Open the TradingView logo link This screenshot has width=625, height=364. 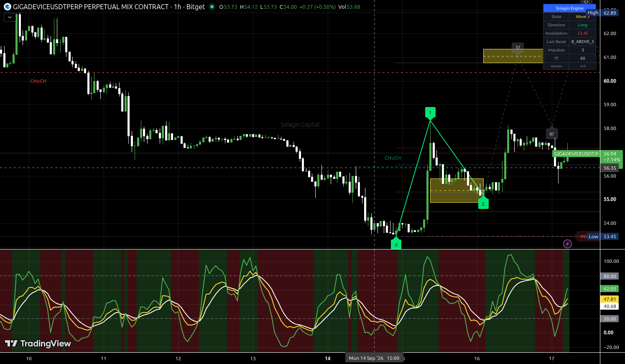tap(38, 344)
